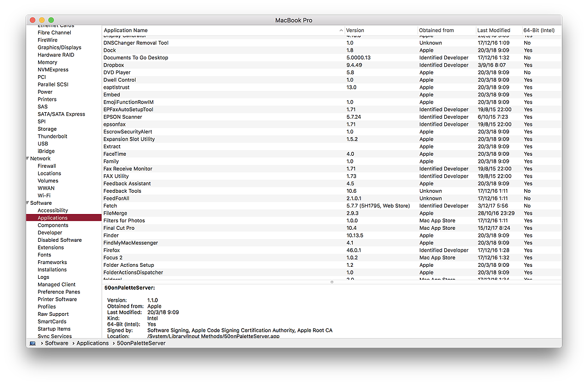Open Logs in sidebar

pos(43,277)
